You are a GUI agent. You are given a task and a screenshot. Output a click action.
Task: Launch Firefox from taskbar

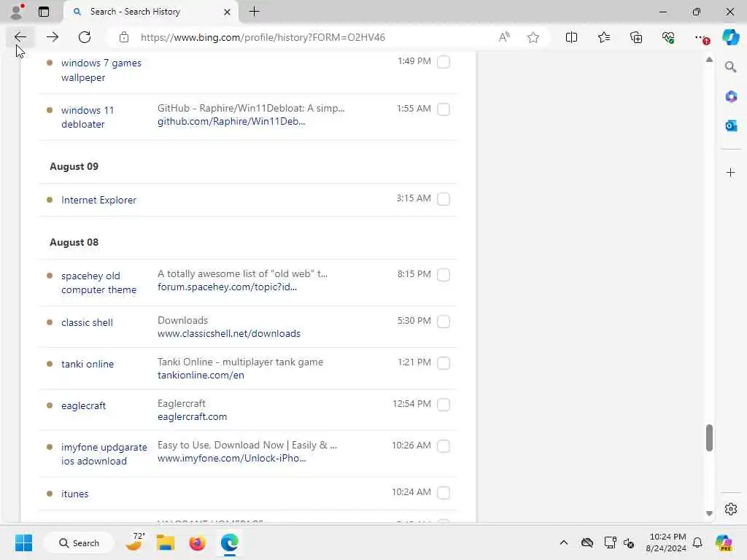click(197, 542)
